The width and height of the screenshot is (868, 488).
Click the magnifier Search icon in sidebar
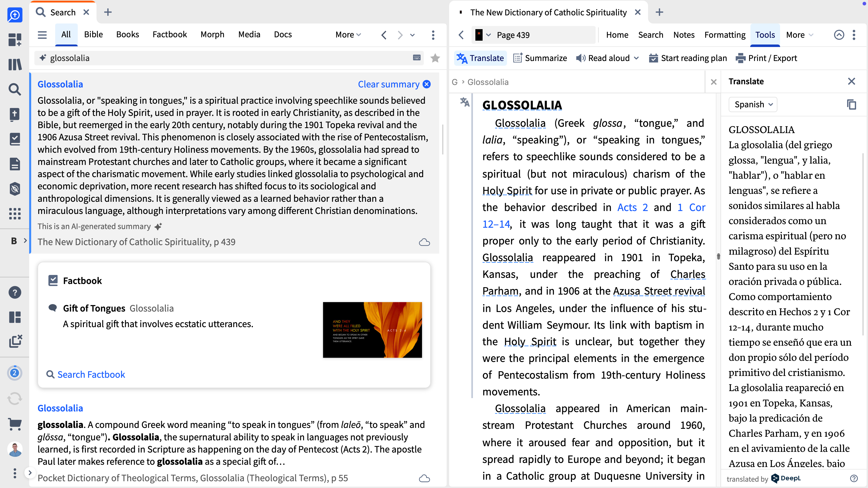coord(15,89)
